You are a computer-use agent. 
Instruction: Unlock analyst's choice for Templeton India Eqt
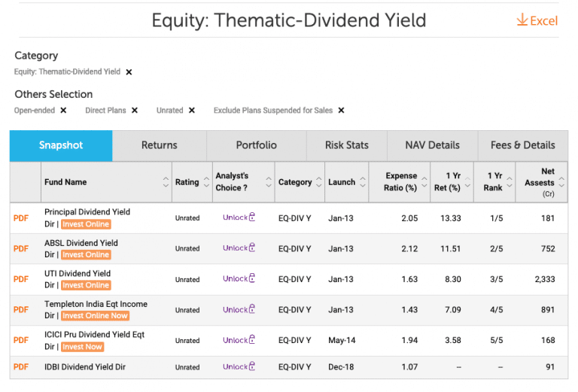pos(239,309)
